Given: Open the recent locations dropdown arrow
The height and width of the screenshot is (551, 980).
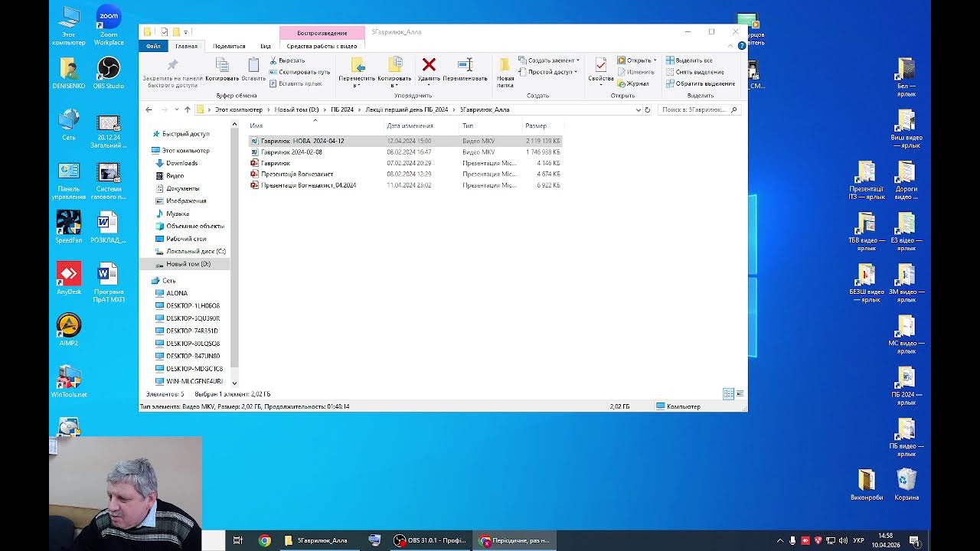Looking at the screenshot, I should 176,109.
